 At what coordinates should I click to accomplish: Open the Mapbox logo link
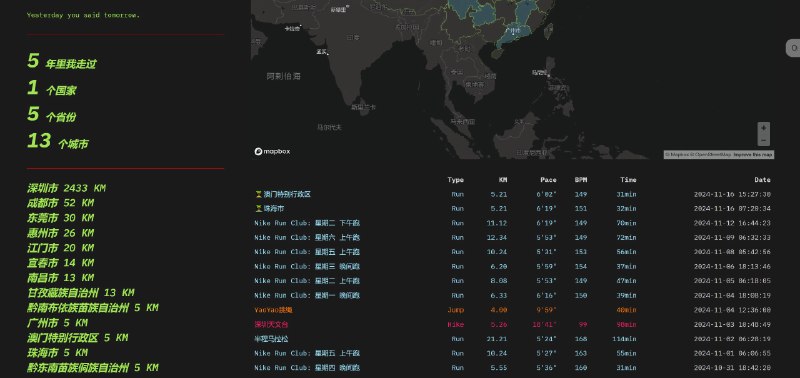pyautogui.click(x=272, y=152)
